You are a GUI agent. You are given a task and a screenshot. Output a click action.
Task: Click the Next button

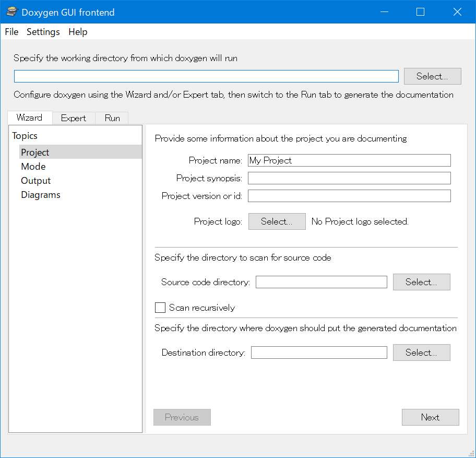(x=430, y=417)
